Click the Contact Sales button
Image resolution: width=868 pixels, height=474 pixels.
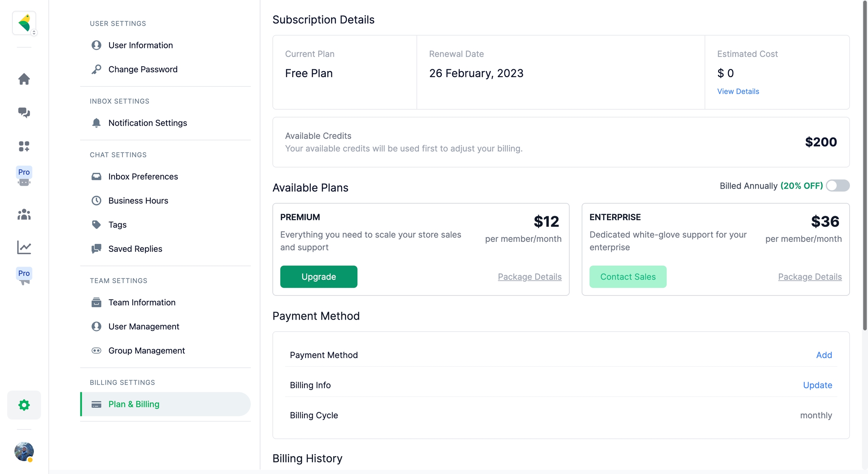pyautogui.click(x=628, y=277)
